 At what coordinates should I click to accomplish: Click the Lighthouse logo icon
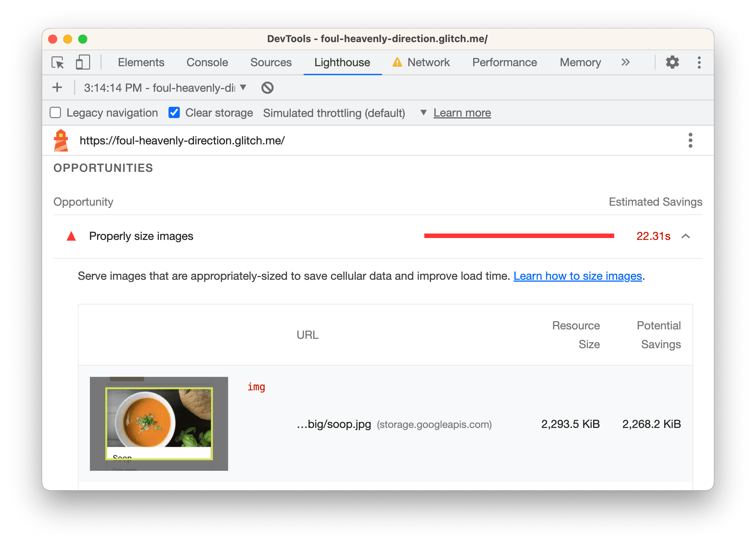click(x=63, y=140)
